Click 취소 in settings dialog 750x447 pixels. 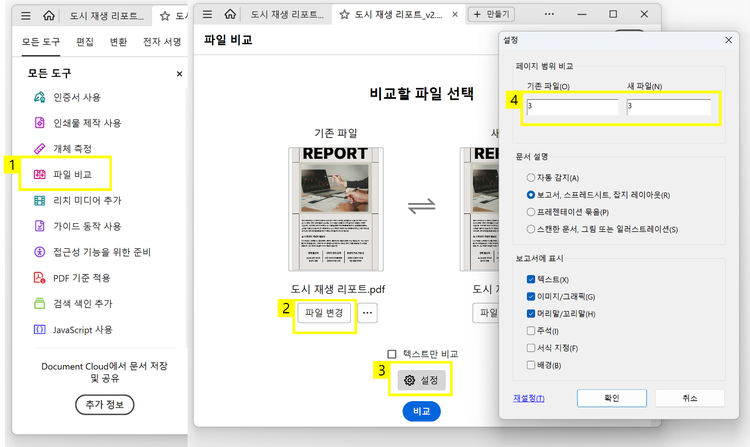click(x=690, y=398)
